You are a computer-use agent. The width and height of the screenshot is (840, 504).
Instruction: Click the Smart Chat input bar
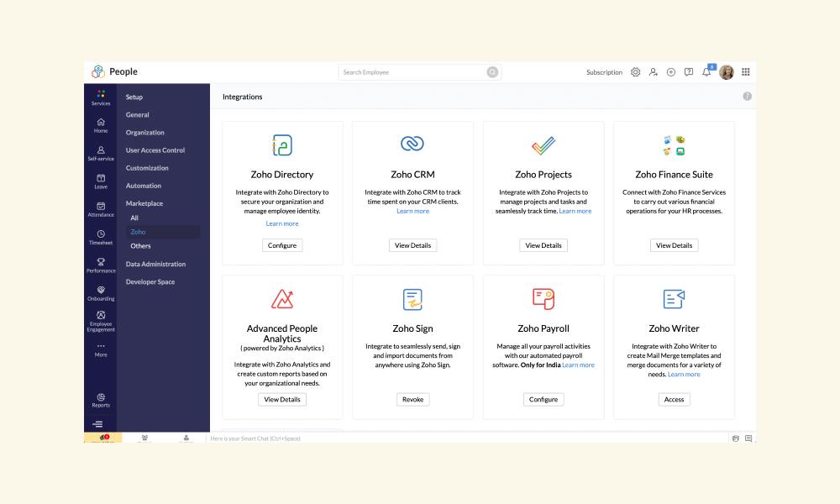(x=466, y=438)
